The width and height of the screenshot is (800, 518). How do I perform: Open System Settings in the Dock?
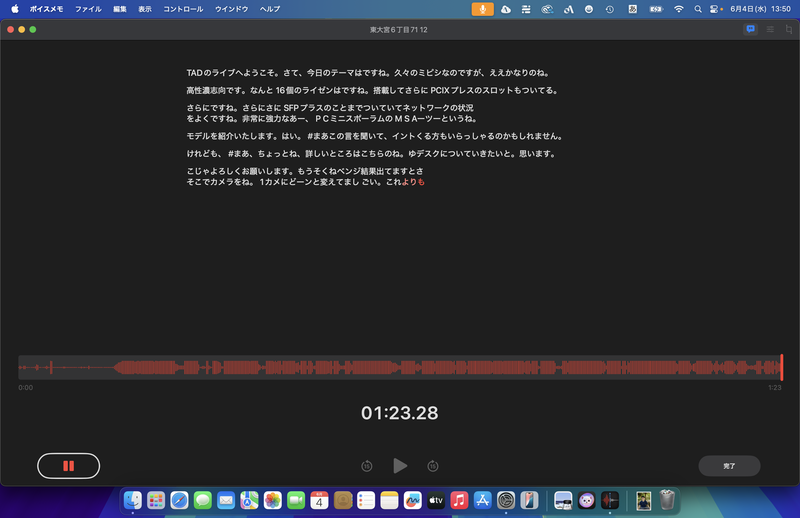[506, 500]
